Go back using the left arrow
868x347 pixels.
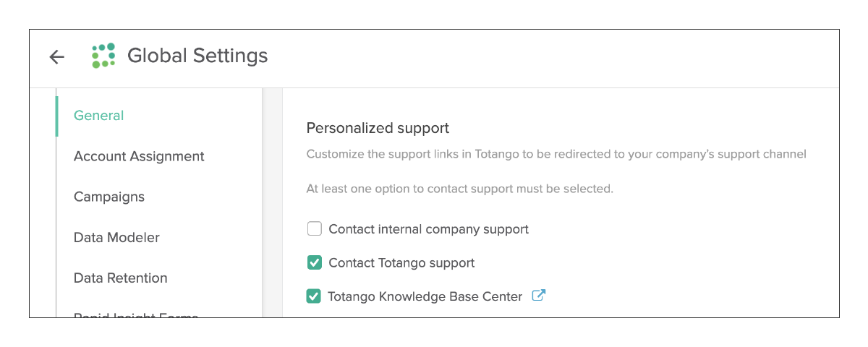click(56, 57)
